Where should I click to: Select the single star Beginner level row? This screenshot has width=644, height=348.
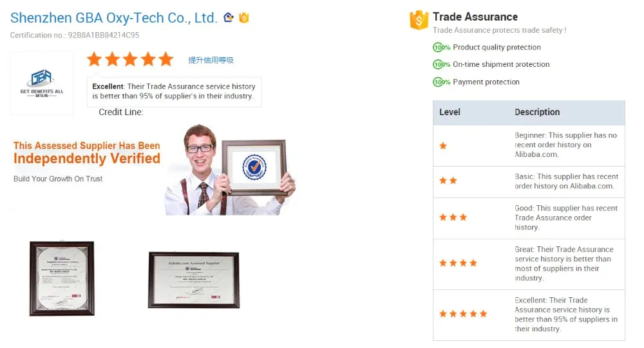coord(529,145)
